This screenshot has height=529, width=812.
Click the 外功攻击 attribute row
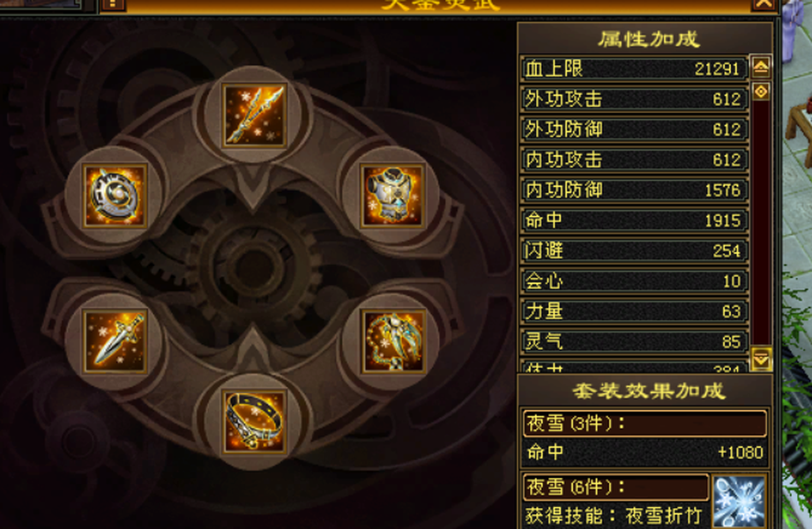click(x=634, y=99)
